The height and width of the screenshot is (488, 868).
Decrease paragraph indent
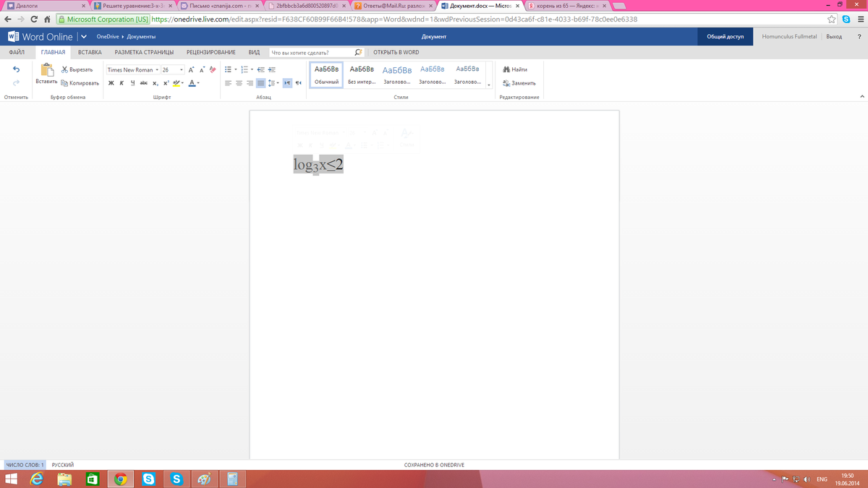coord(260,69)
